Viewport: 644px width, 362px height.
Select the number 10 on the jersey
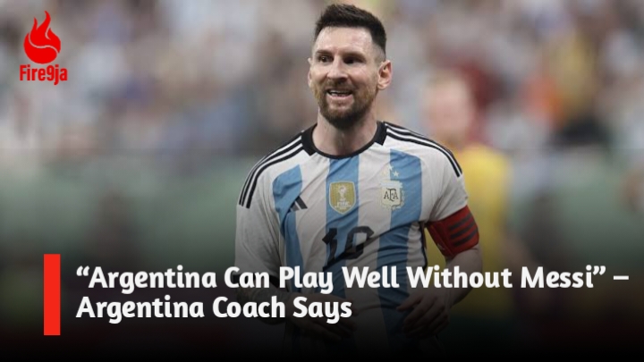(x=347, y=242)
